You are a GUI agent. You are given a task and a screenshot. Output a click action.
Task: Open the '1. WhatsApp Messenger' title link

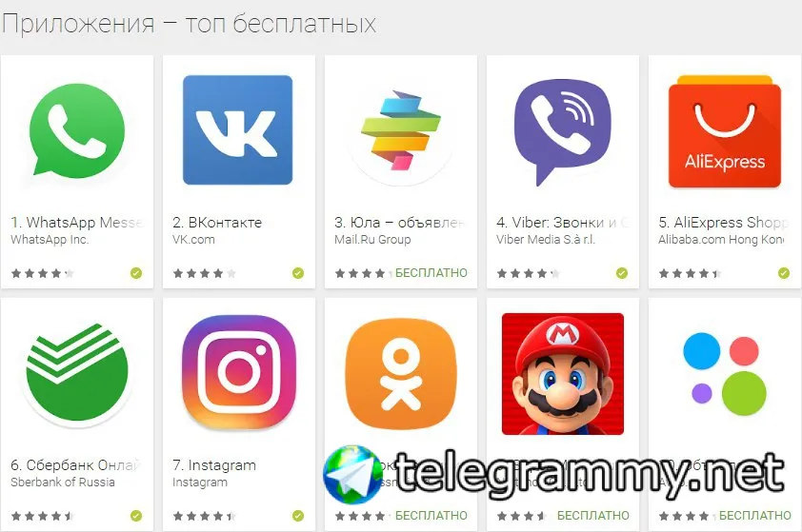click(x=78, y=223)
